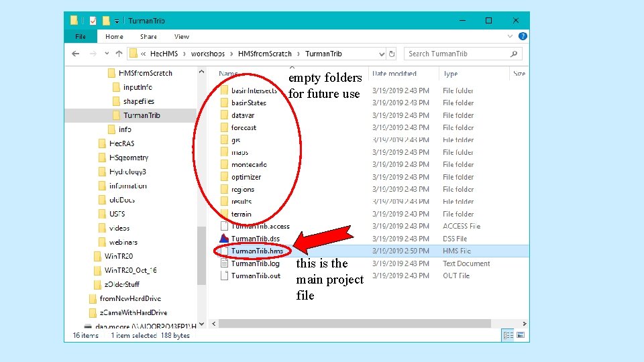The image size is (644, 362).
Task: Expand the ribbon with the chevron
Action: pyautogui.click(x=510, y=36)
